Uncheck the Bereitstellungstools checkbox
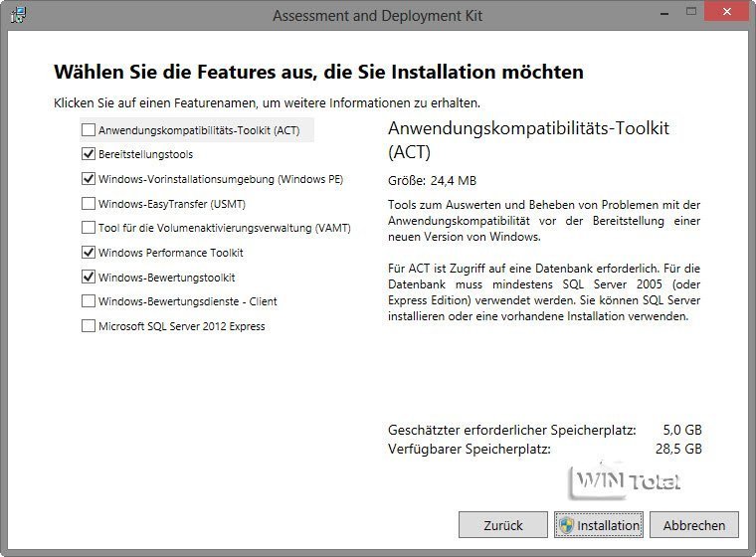 (89, 154)
